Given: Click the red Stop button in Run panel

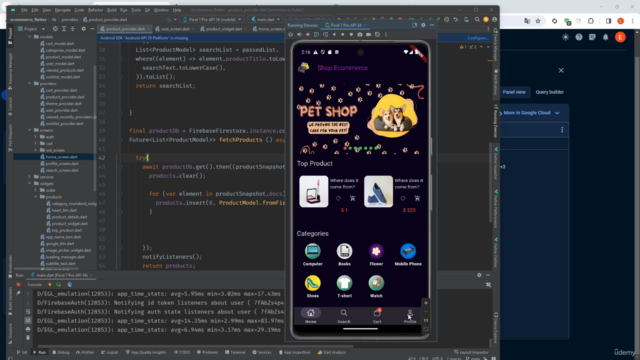Looking at the screenshot, I should pyautogui.click(x=18, y=284).
